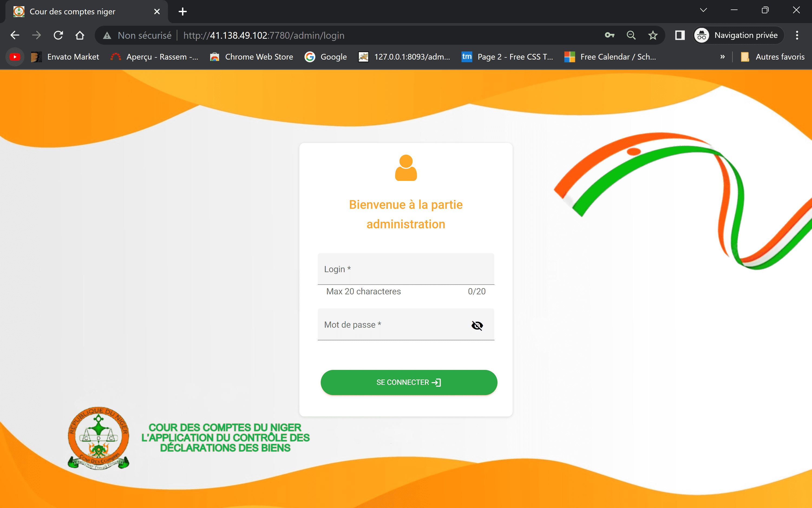Toggle password visibility eye icon
Image resolution: width=812 pixels, height=508 pixels.
tap(477, 325)
